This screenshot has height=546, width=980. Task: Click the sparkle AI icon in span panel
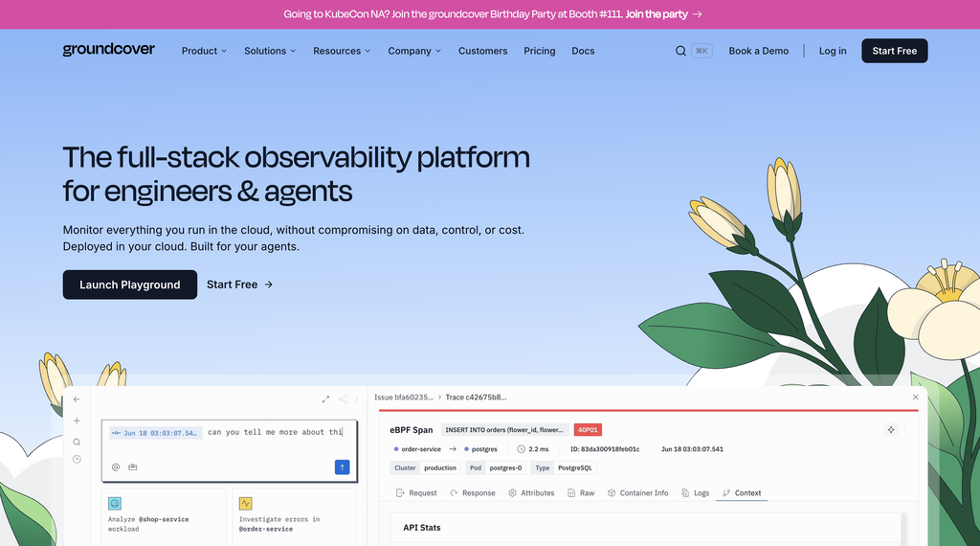coord(891,430)
